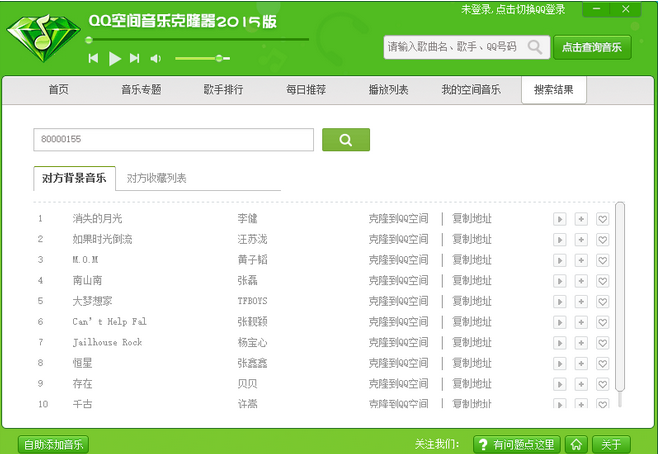
Task: Open the 我的空间音乐 tab
Action: pos(471,90)
